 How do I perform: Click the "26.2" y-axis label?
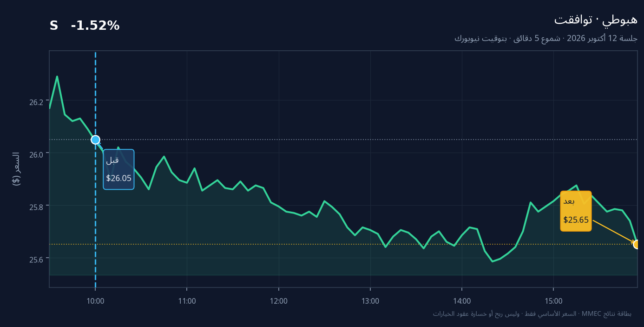pyautogui.click(x=36, y=102)
